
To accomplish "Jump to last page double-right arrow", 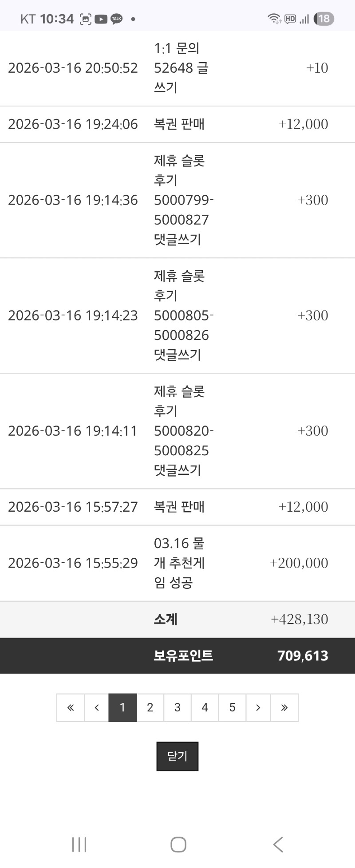I will pyautogui.click(x=284, y=707).
